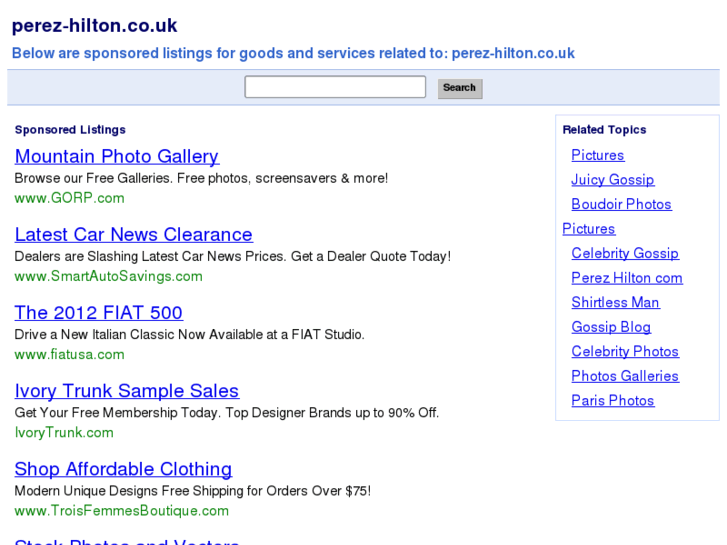
Task: Click the Related Topics heading
Action: (604, 130)
